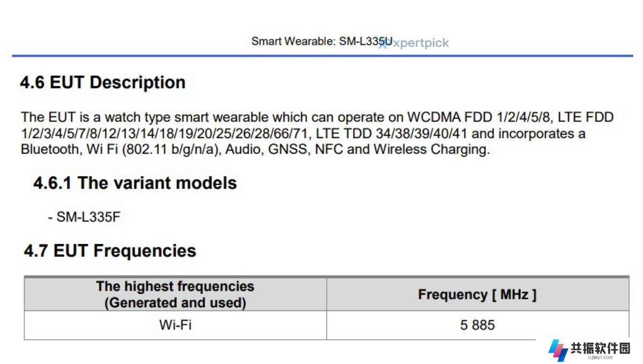Click the SM-L335F variant model entry
The width and height of the screenshot is (643, 364).
[84, 217]
